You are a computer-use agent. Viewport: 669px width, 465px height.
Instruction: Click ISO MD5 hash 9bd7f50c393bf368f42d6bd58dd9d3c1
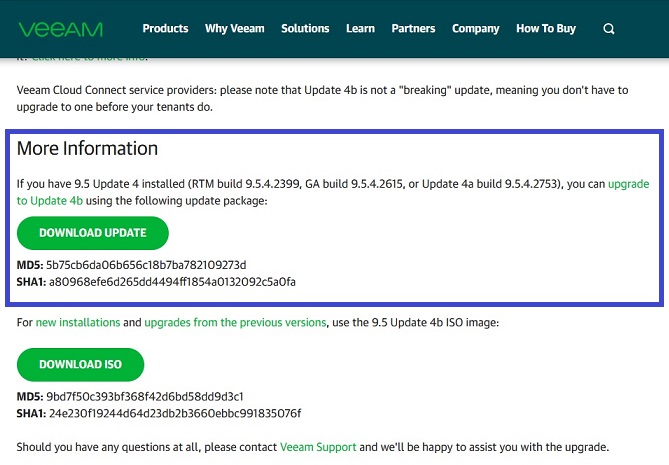pyautogui.click(x=145, y=396)
